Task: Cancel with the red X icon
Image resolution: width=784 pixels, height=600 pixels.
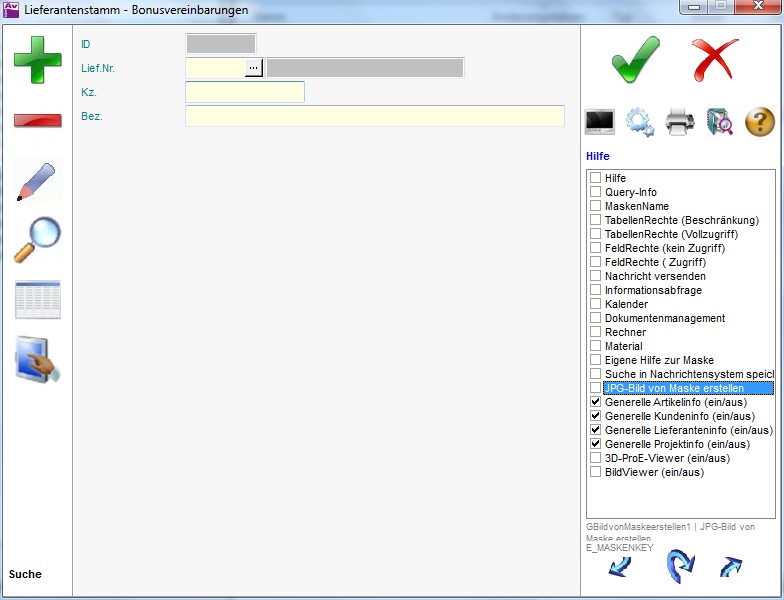Action: tap(716, 59)
